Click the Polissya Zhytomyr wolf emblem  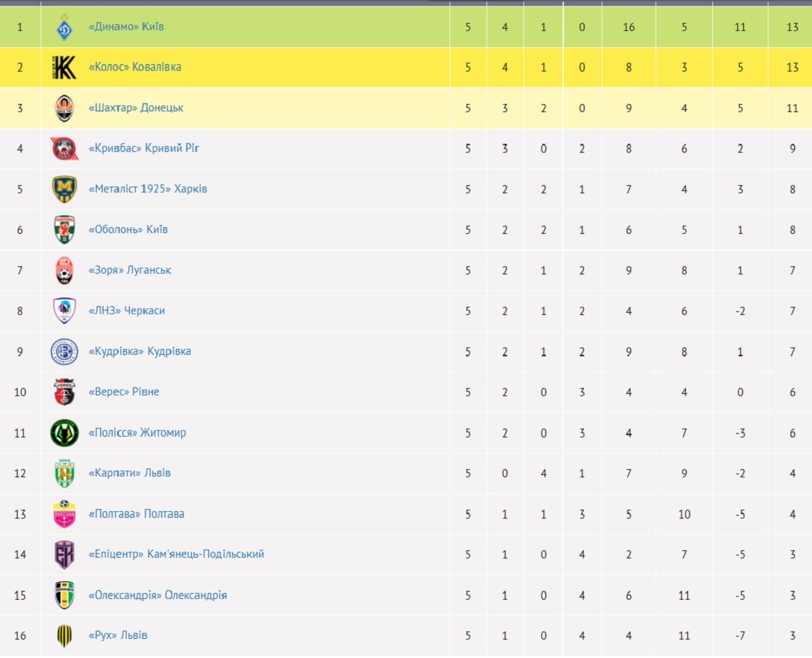point(64,433)
